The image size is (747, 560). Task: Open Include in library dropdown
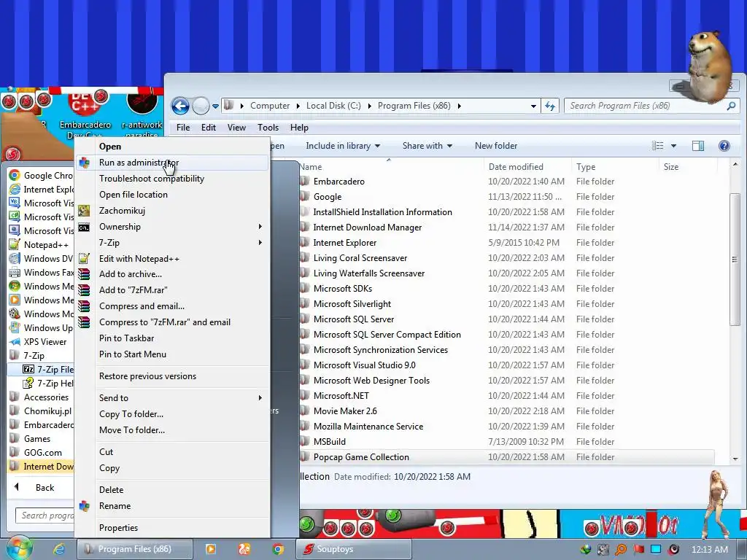(343, 146)
